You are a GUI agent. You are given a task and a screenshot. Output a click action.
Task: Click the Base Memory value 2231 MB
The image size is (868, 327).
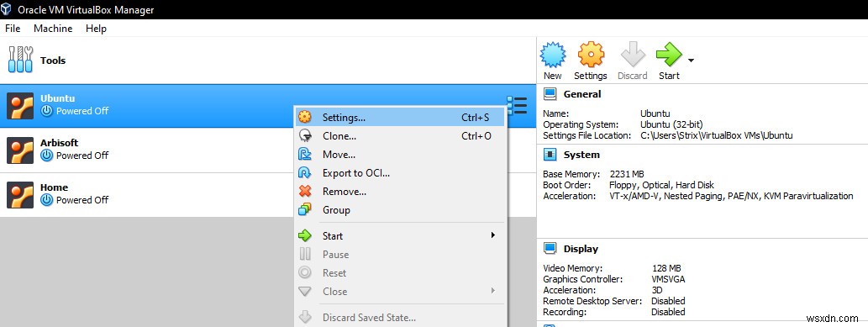coord(627,174)
